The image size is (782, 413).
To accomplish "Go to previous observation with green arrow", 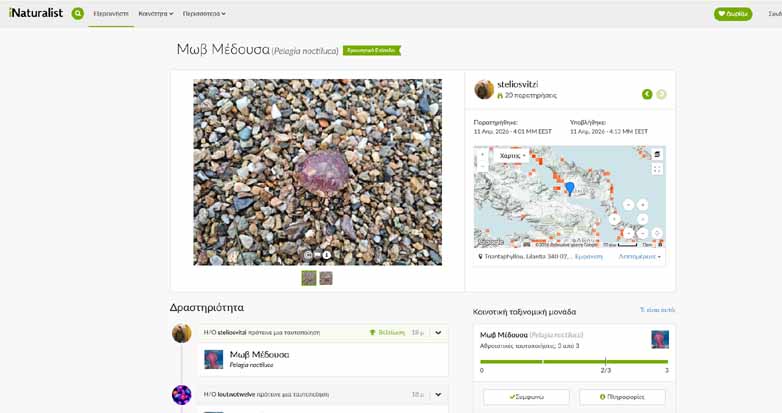I will 647,94.
